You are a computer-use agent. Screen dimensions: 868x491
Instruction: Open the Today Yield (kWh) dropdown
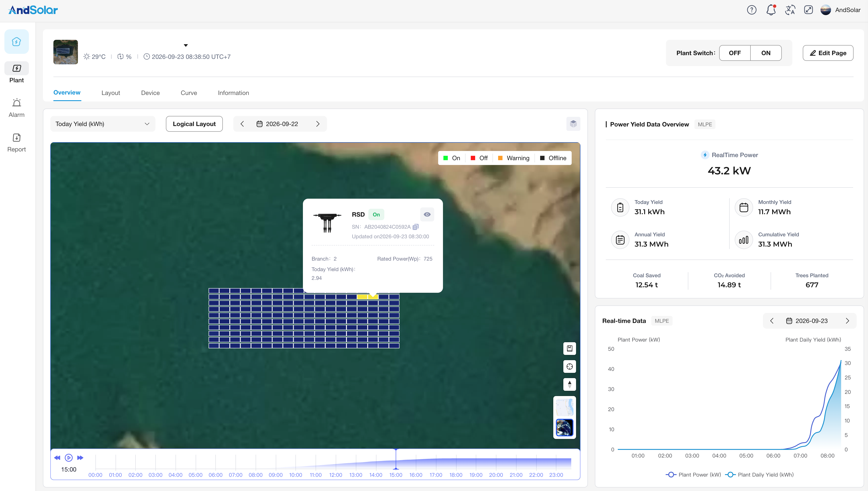point(102,124)
